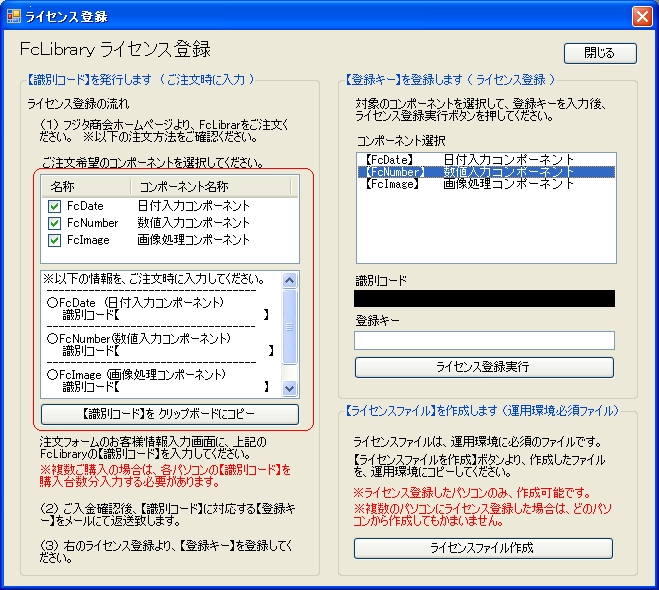Click the 名称 column header
The image size is (659, 590).
point(87,186)
